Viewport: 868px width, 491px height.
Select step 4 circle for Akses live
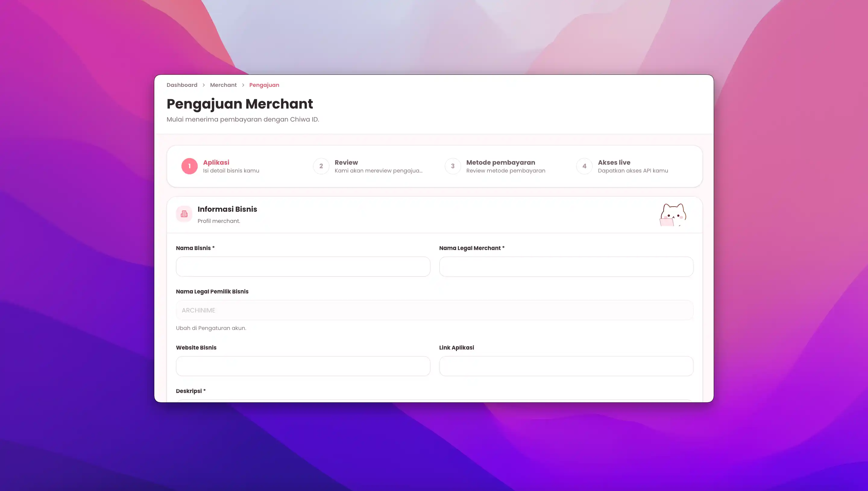pyautogui.click(x=584, y=166)
